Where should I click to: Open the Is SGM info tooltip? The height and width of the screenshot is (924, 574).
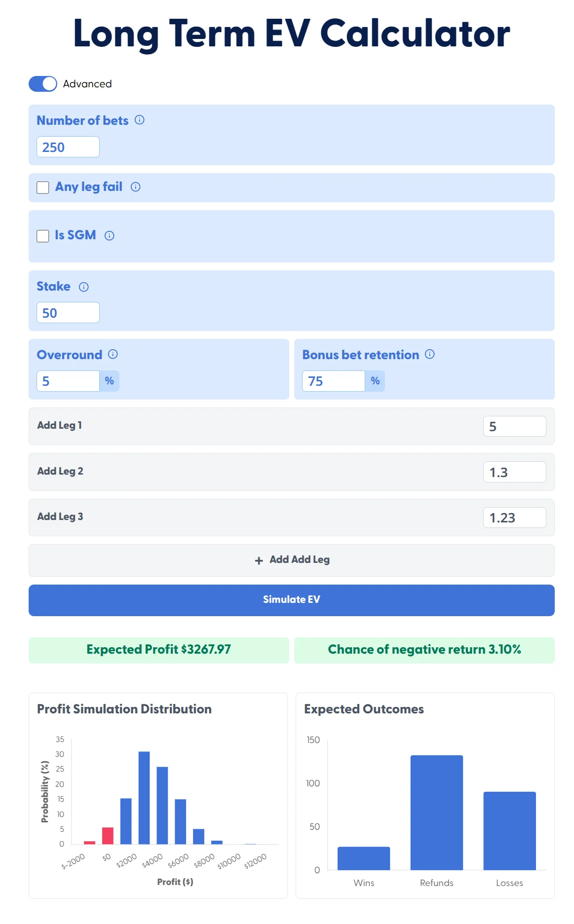(x=110, y=236)
